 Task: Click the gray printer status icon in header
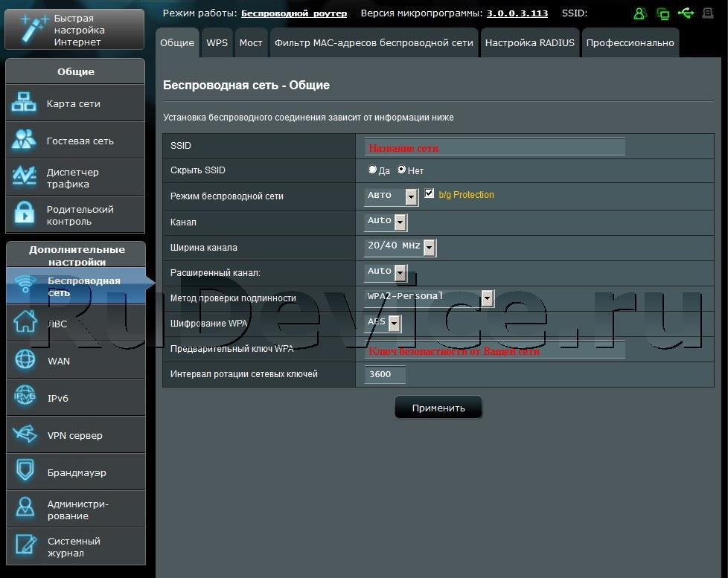point(708,13)
